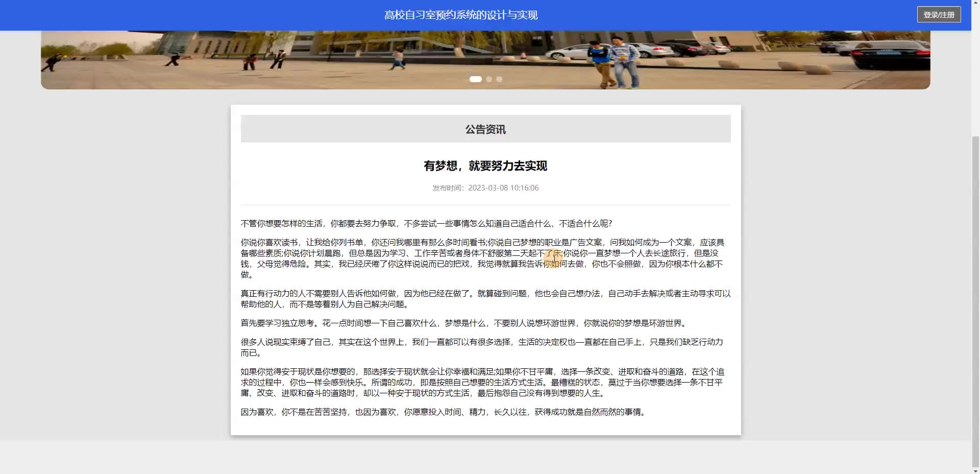Image resolution: width=980 pixels, height=474 pixels.
Task: Click the paragraph starting 不管你想要怎样的生活
Action: pos(426,224)
